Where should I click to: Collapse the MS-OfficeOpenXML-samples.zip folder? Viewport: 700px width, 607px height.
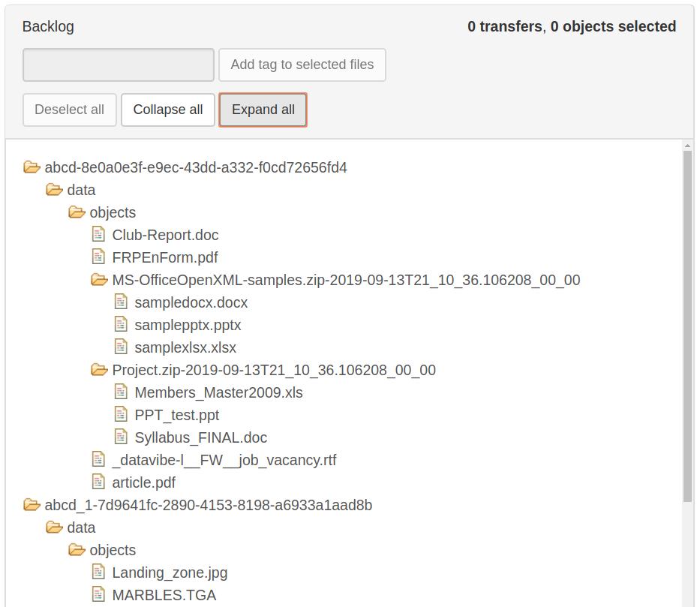tap(99, 279)
